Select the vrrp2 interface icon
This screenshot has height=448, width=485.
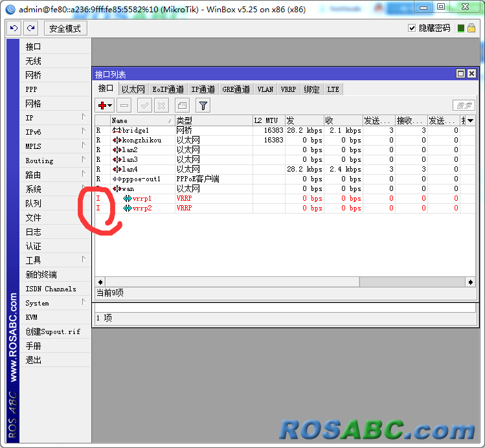[x=127, y=208]
